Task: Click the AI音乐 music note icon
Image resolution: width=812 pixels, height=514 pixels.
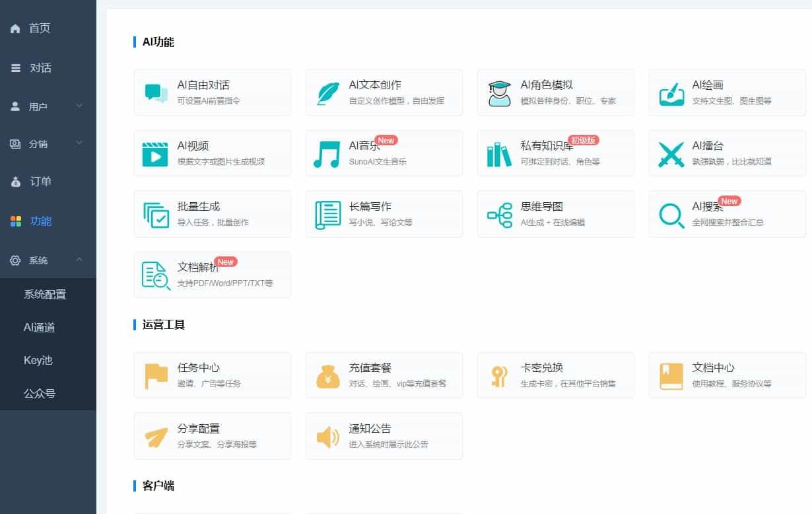Action: [x=327, y=154]
